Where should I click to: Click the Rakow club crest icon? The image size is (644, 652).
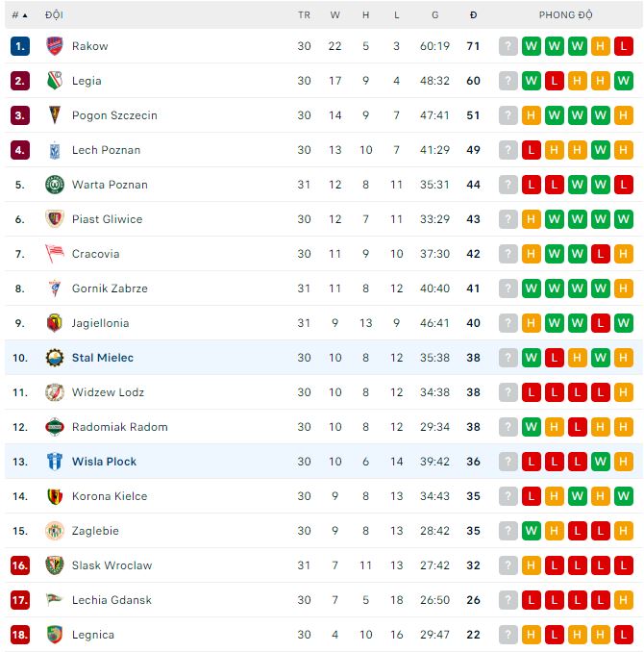(54, 46)
